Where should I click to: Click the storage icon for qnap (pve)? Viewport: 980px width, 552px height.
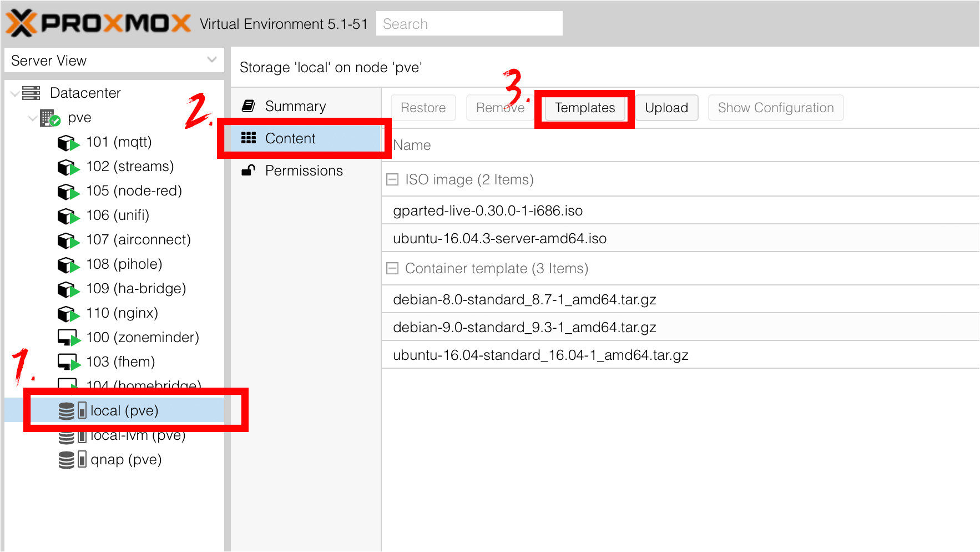(72, 460)
